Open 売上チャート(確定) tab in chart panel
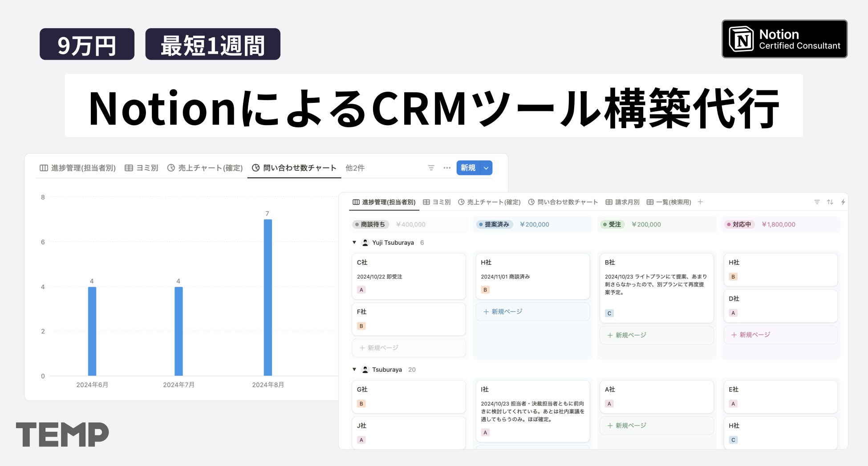Screen dimensions: 868x466 205,168
